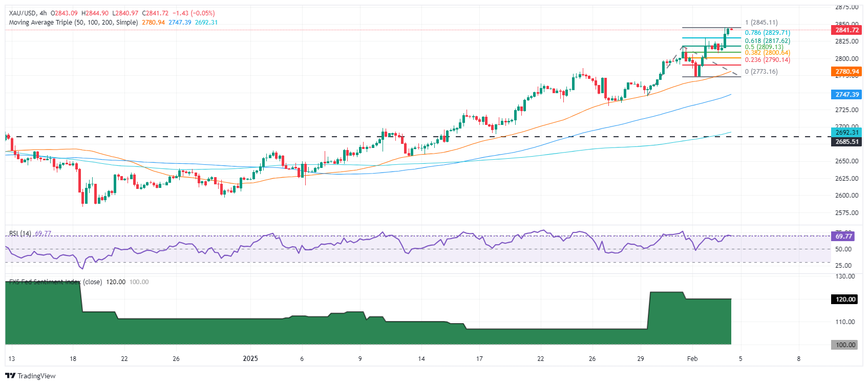Select the Moving Average Triple legend

(73, 23)
